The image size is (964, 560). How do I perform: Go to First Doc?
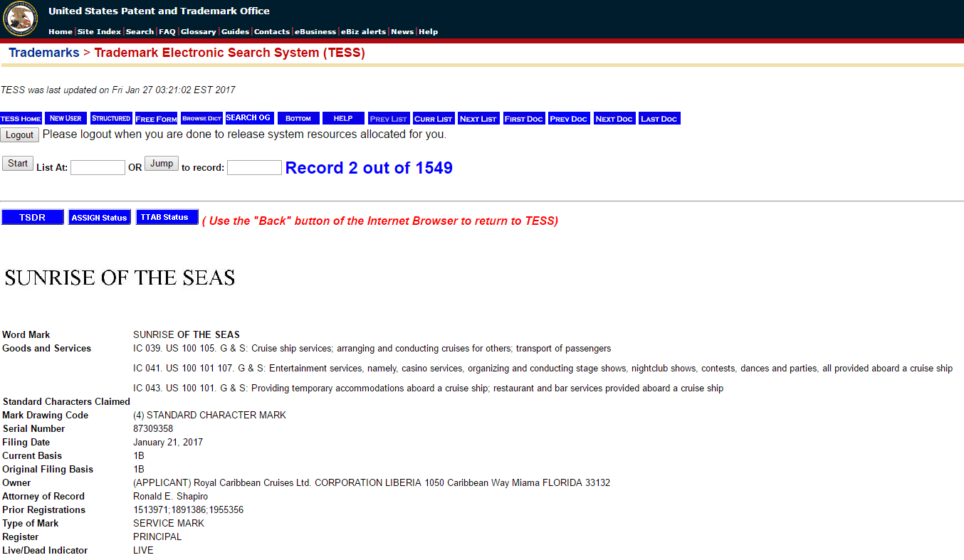coord(524,118)
